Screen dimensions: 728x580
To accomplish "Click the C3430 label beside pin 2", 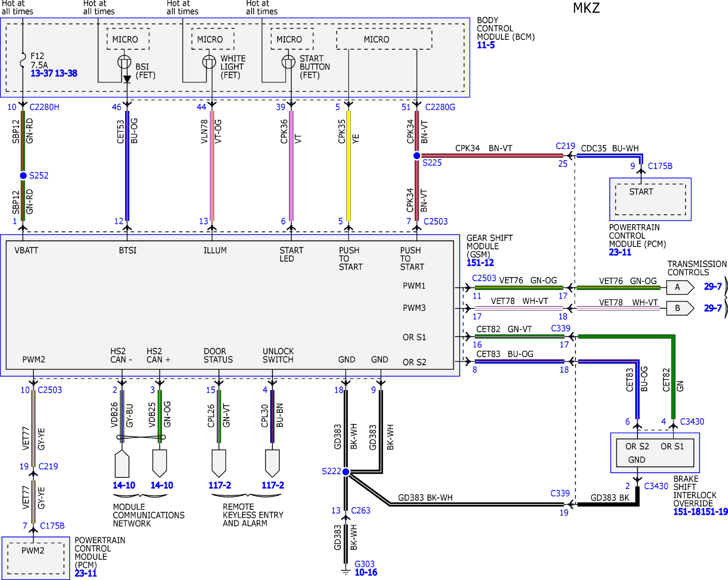I will pos(656,486).
